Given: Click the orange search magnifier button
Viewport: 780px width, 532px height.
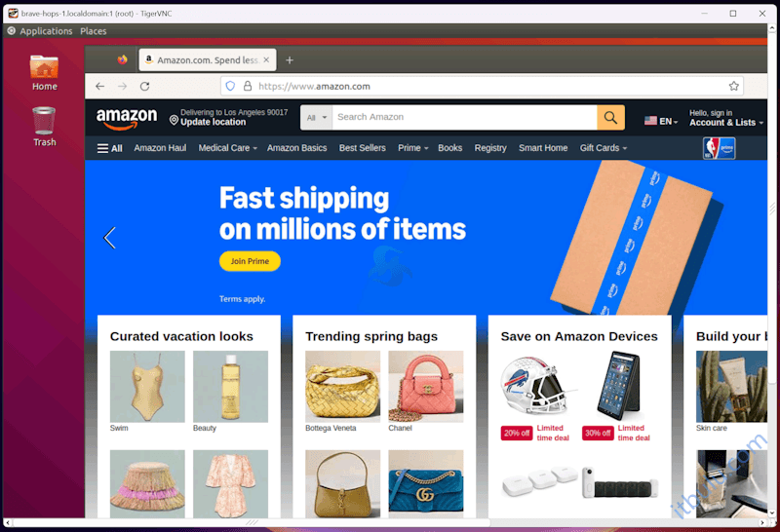Looking at the screenshot, I should point(610,117).
